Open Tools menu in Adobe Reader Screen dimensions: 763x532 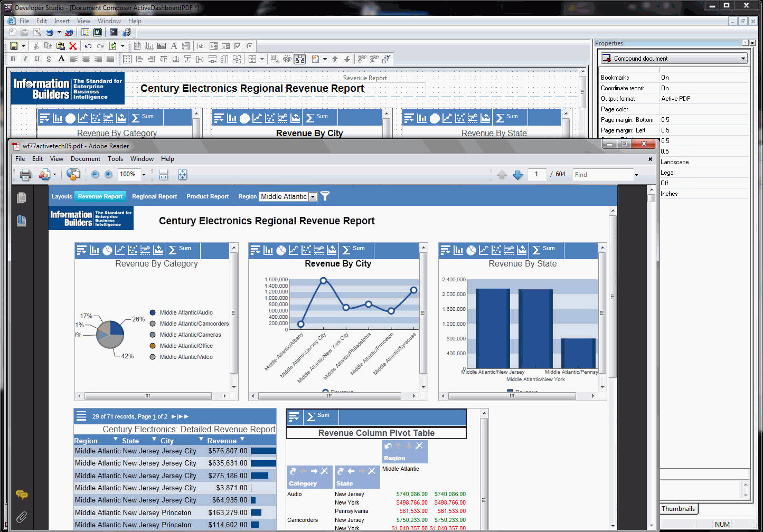pyautogui.click(x=115, y=159)
